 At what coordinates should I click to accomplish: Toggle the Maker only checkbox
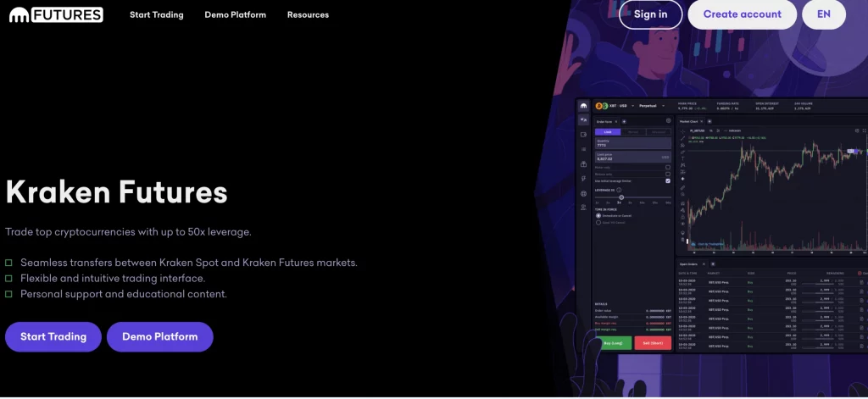coord(668,168)
